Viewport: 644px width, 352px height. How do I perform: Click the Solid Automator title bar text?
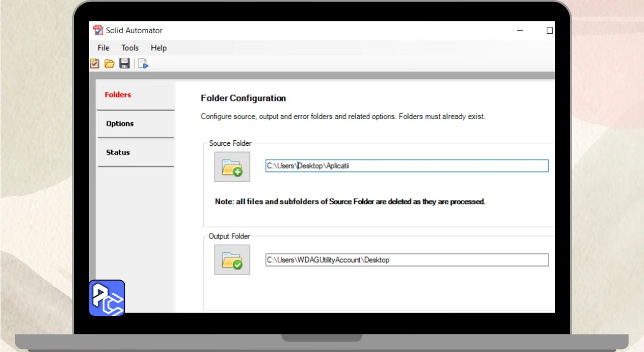(134, 30)
